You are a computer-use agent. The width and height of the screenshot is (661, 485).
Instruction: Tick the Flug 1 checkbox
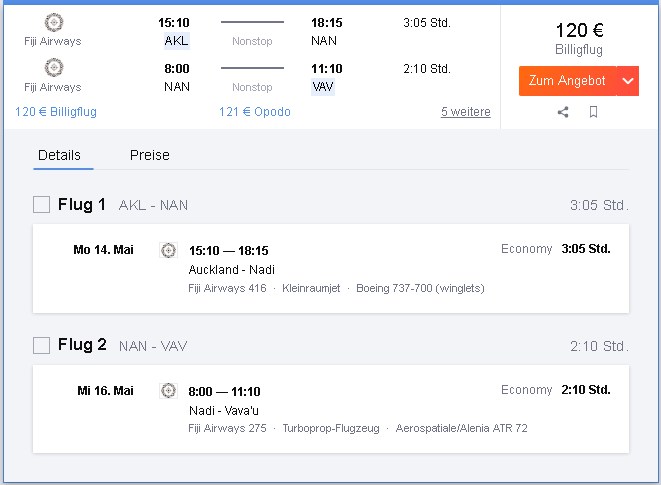click(x=41, y=205)
